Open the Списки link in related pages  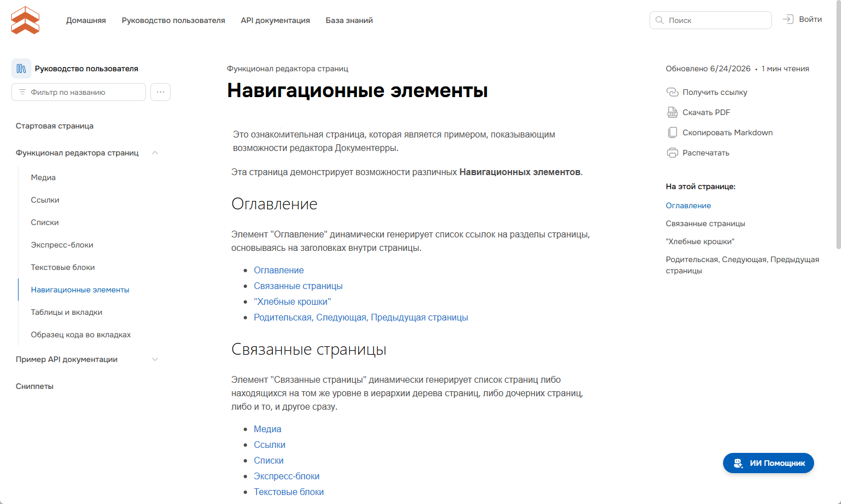(x=268, y=460)
